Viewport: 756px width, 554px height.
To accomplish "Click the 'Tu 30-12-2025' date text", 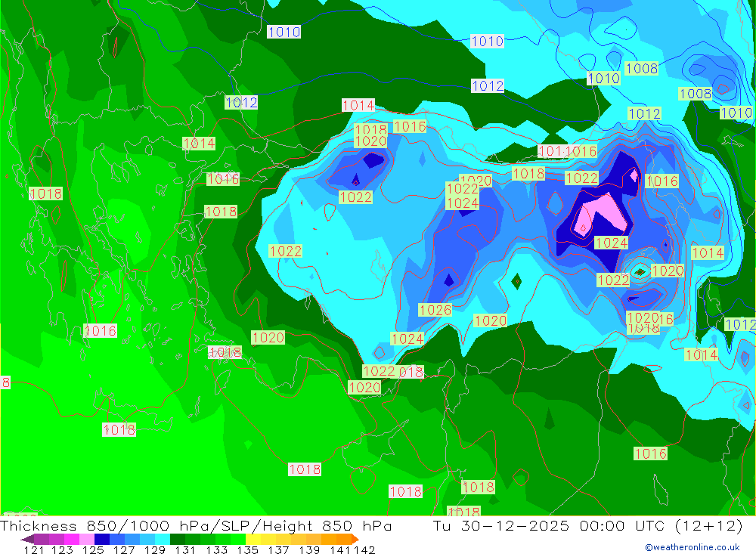I will [501, 525].
